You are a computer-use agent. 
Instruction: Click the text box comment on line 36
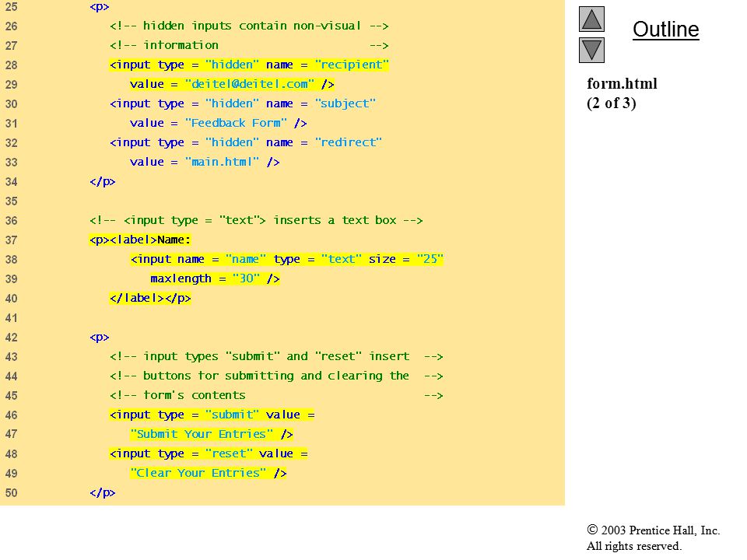coord(256,220)
